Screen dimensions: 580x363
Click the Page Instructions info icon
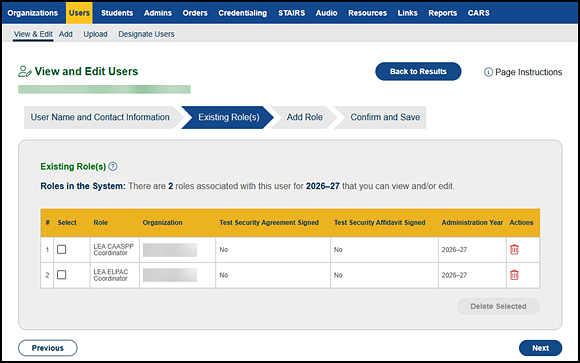pyautogui.click(x=488, y=72)
